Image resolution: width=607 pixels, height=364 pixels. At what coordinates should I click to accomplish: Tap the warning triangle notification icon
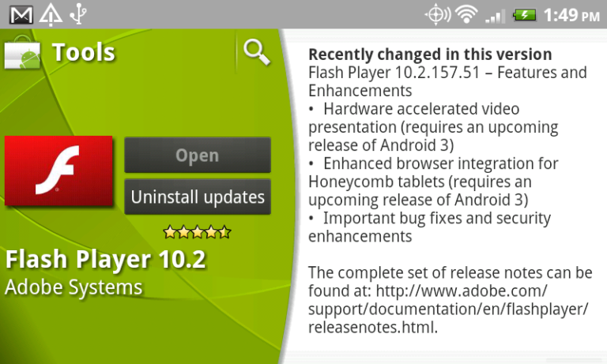point(51,15)
